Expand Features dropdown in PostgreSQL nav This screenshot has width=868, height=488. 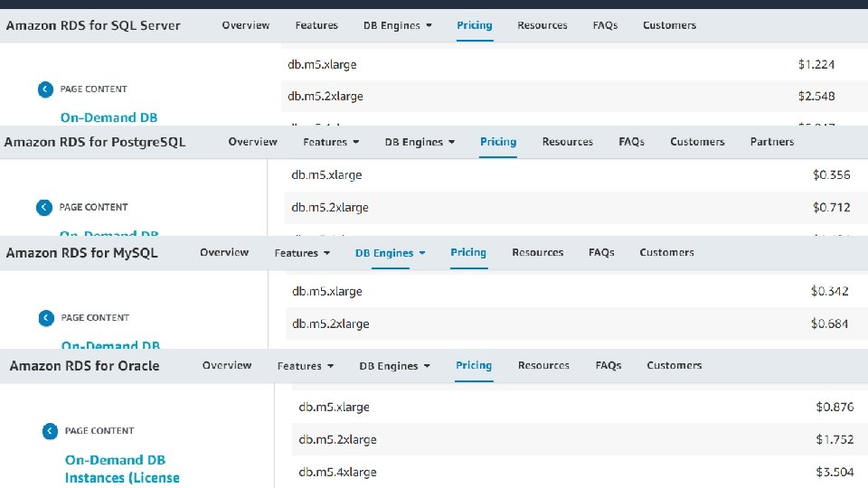331,142
